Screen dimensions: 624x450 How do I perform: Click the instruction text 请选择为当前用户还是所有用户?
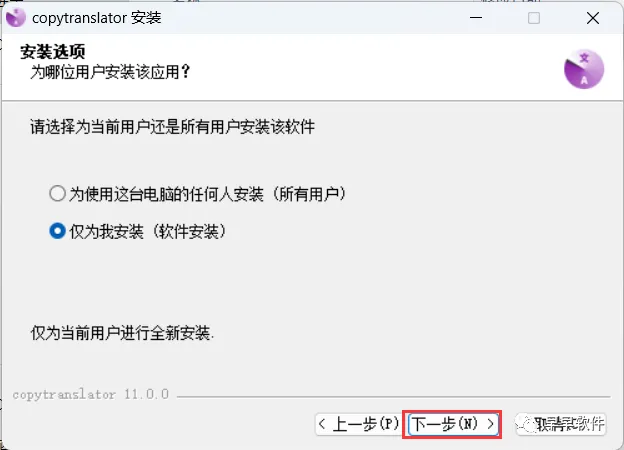(135, 127)
